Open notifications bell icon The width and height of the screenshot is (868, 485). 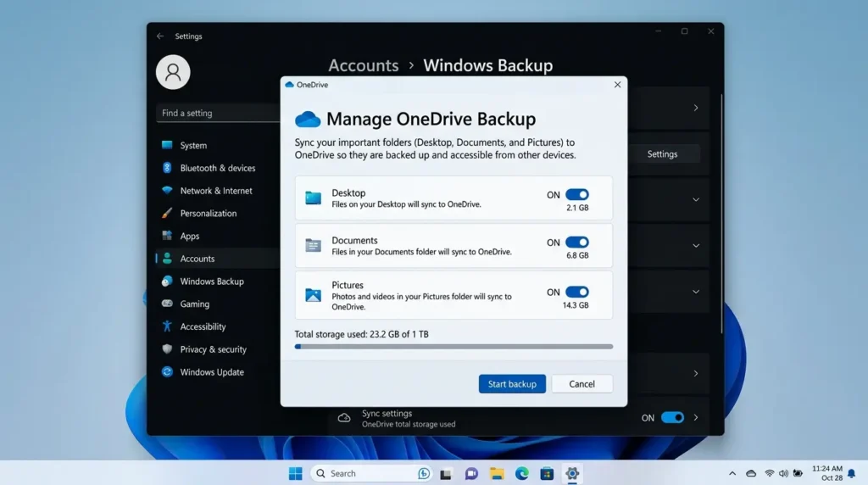(851, 473)
